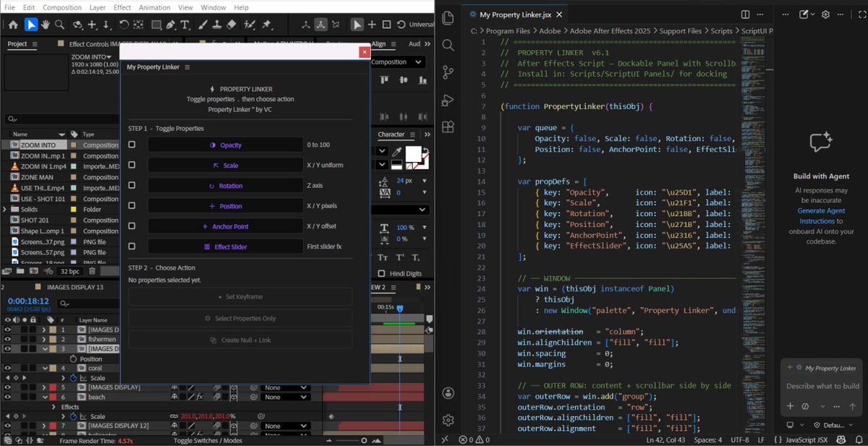
Task: Click the Set Keyframe button
Action: coord(240,296)
